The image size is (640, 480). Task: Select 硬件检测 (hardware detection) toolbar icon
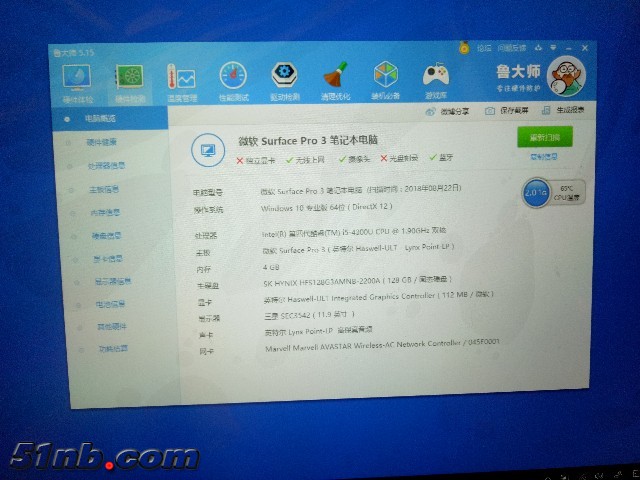129,84
